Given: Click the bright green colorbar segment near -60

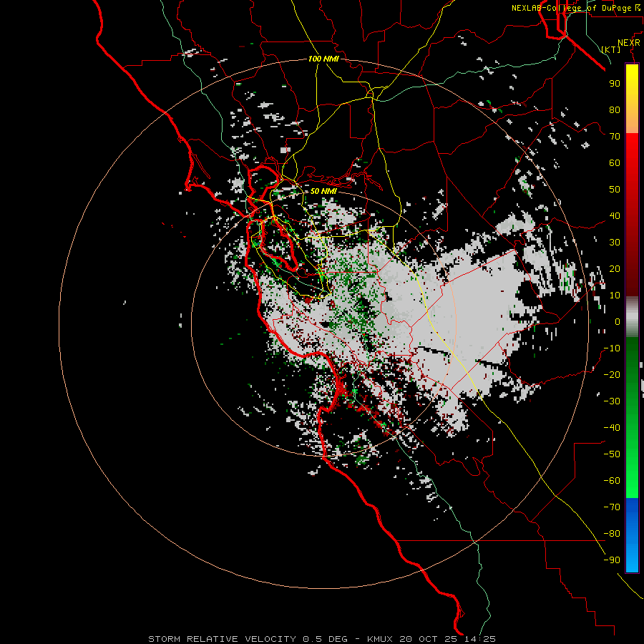Looking at the screenshot, I should pyautogui.click(x=632, y=477).
